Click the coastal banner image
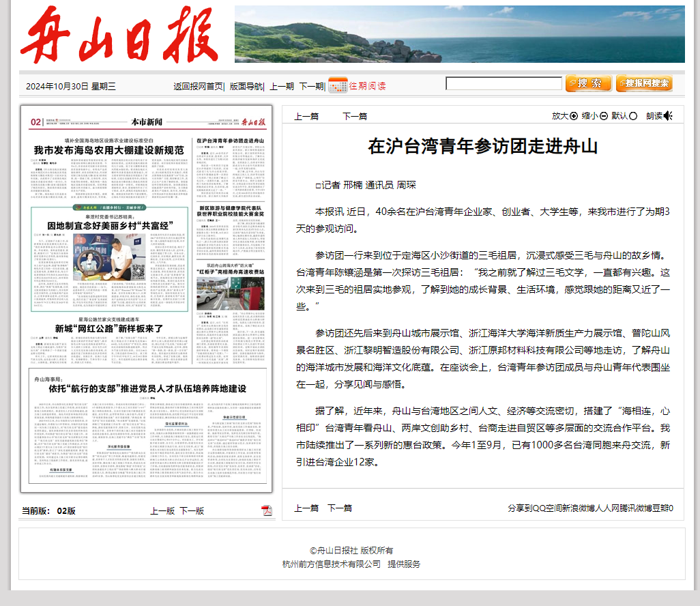Viewport: 700px width, 606px height. coord(459,34)
